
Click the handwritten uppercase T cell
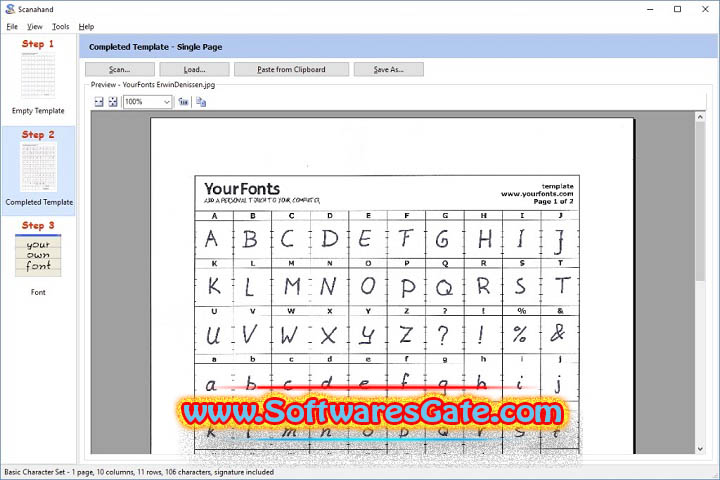pyautogui.click(x=560, y=287)
